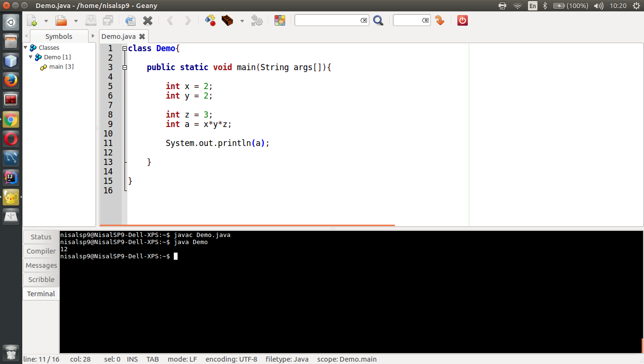Click the 'mode: LF' status entry
644x364 pixels.
(x=182, y=359)
